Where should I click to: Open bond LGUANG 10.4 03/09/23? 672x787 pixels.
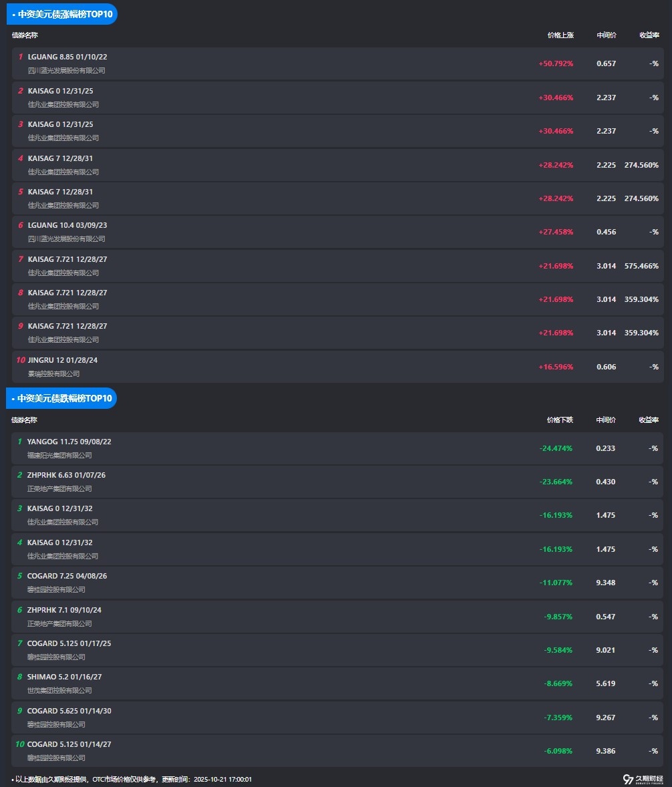(x=67, y=225)
